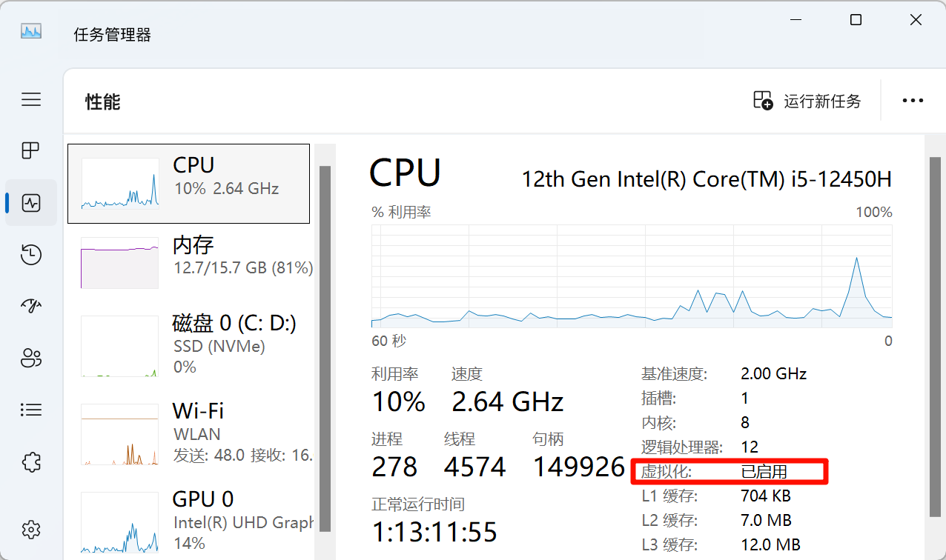The height and width of the screenshot is (560, 946).
Task: Open the hamburger navigation menu
Action: (31, 99)
